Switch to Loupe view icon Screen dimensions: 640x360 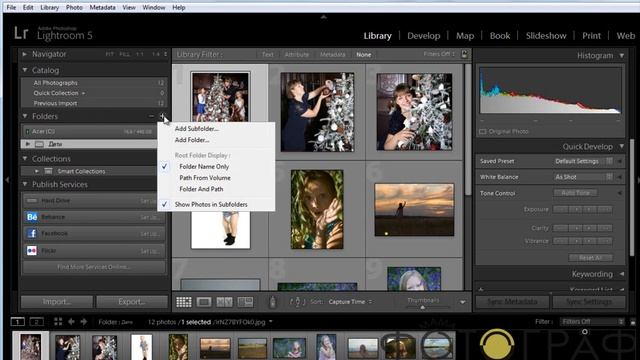pyautogui.click(x=204, y=302)
